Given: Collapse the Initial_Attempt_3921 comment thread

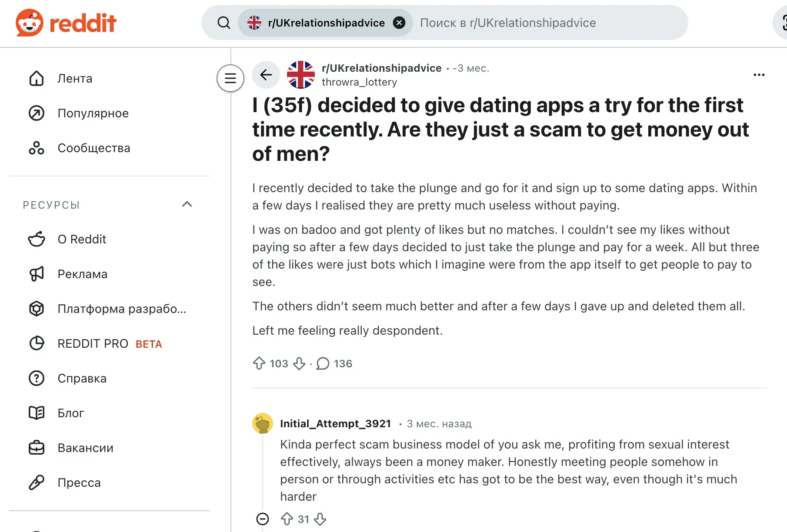Looking at the screenshot, I should coord(263,519).
